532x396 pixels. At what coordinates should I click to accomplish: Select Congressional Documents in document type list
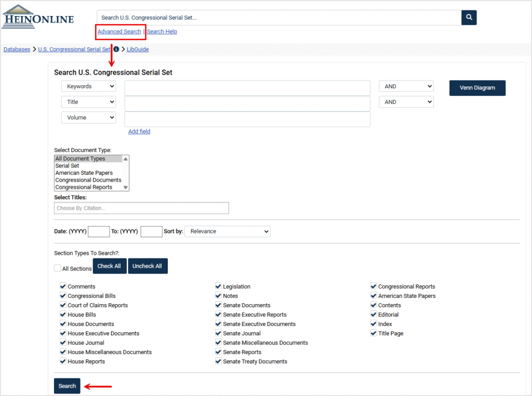click(88, 180)
